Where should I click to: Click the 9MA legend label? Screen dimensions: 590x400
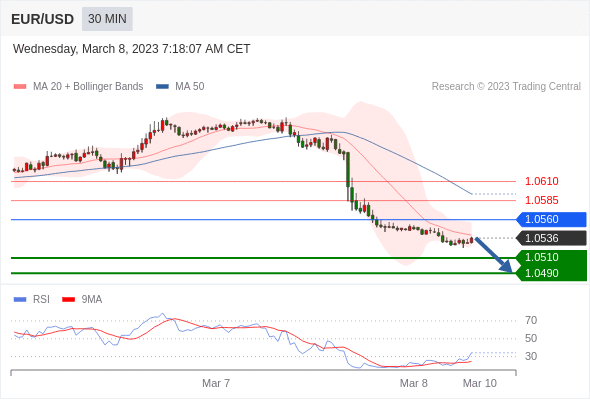[x=92, y=300]
